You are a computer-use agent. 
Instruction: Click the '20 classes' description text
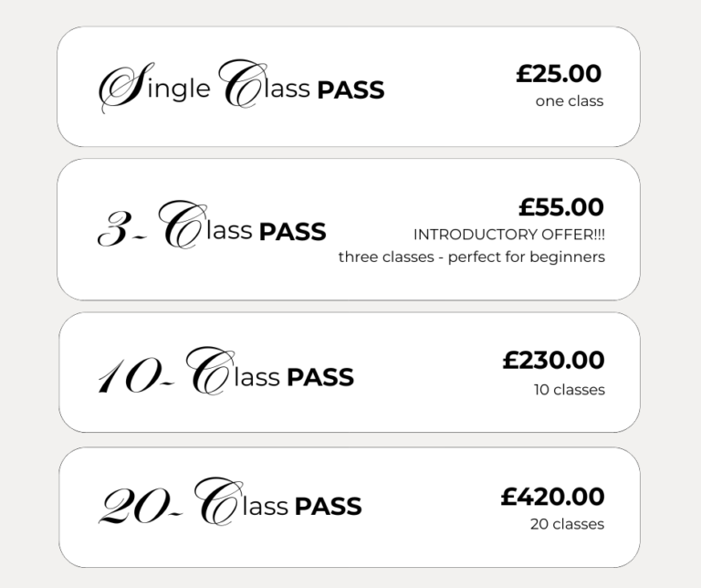pyautogui.click(x=568, y=524)
